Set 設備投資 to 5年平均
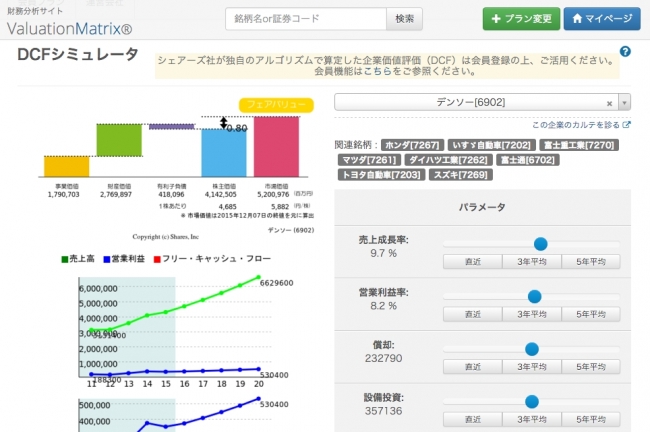The image size is (650, 432). 591,420
